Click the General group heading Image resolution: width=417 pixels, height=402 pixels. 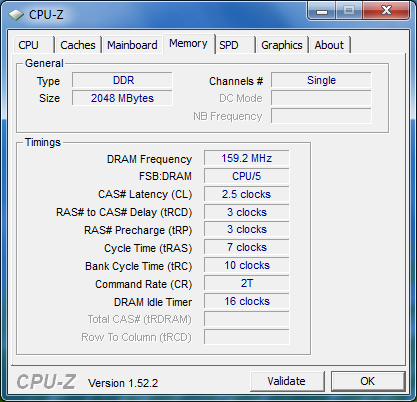tap(44, 63)
